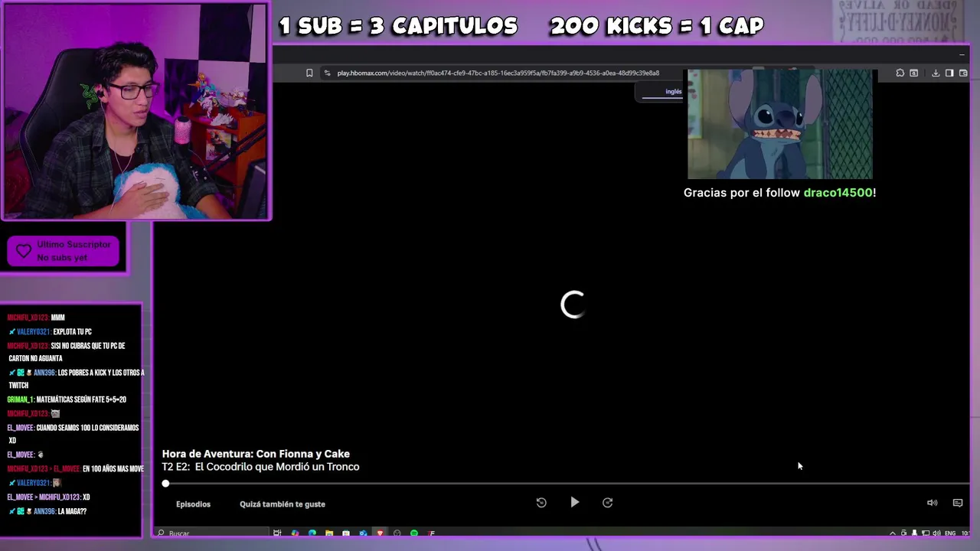The height and width of the screenshot is (551, 980).
Task: Open the OBS Studio taskbar icon
Action: [x=397, y=533]
